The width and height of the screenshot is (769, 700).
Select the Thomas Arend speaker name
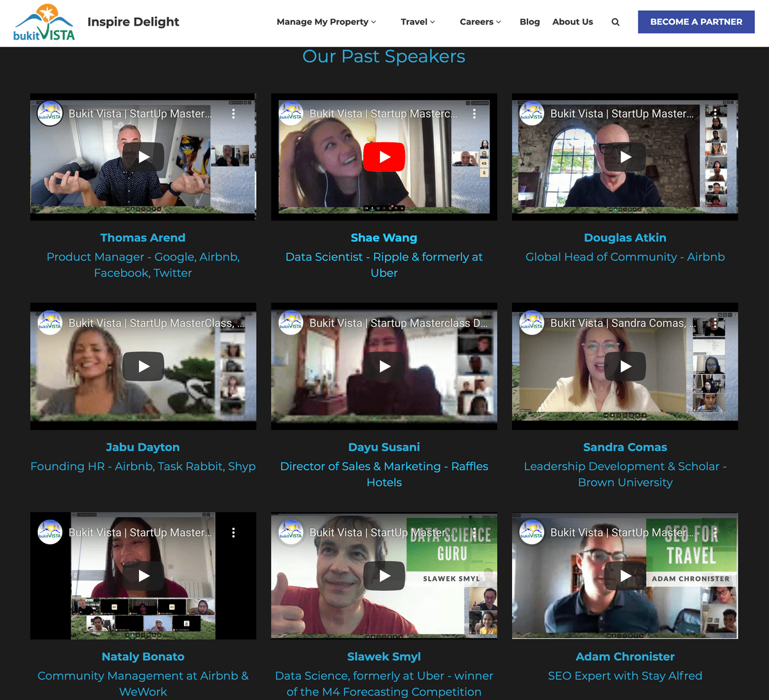[x=143, y=238]
